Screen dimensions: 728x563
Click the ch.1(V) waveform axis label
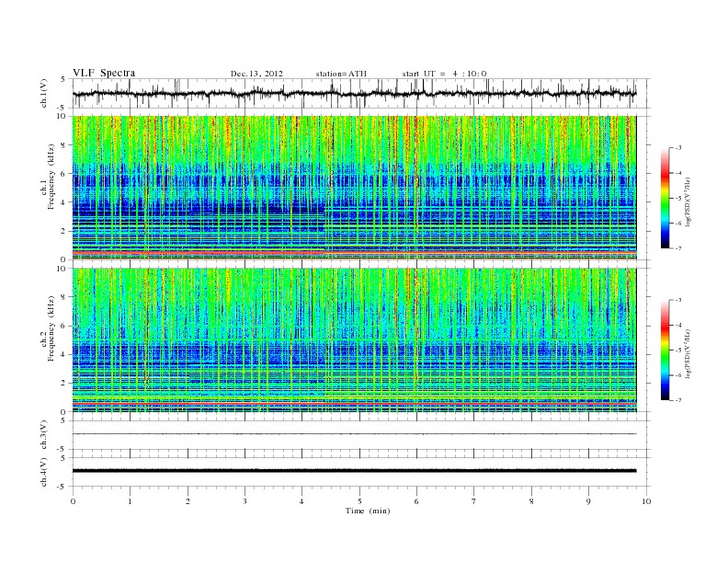pos(44,93)
